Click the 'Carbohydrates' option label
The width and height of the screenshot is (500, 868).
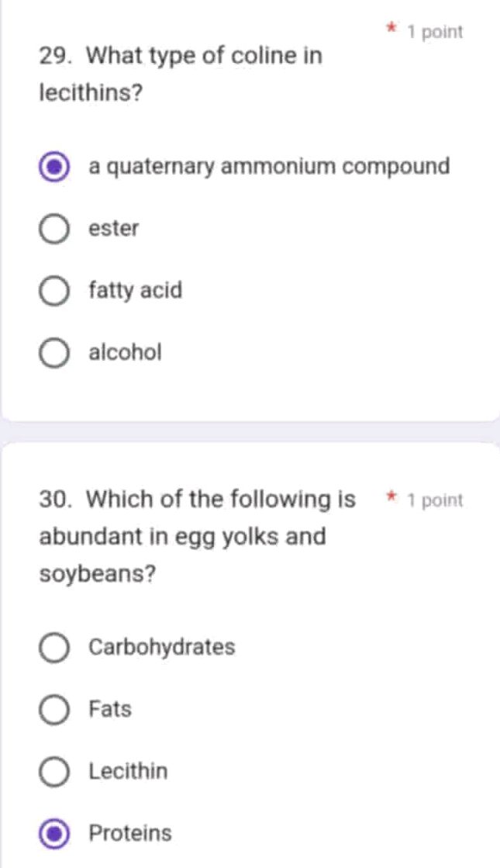162,647
